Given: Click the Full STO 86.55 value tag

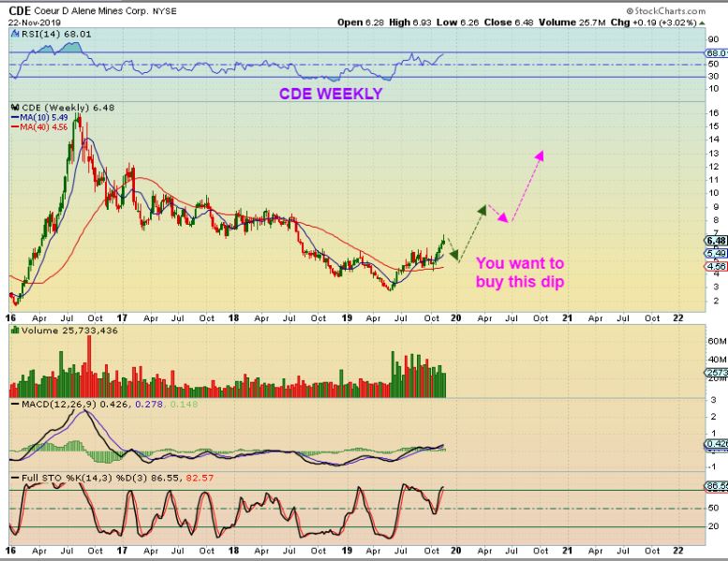Looking at the screenshot, I should pos(717,486).
